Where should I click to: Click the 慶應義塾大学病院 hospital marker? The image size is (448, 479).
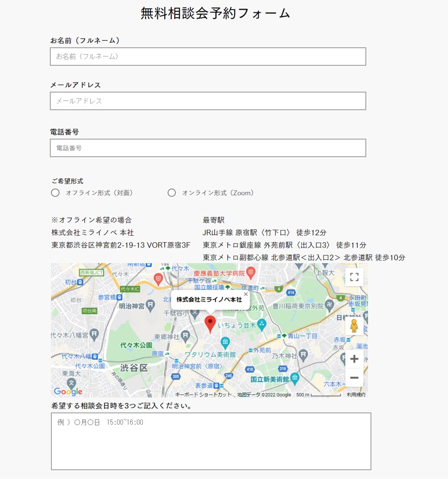click(x=250, y=273)
